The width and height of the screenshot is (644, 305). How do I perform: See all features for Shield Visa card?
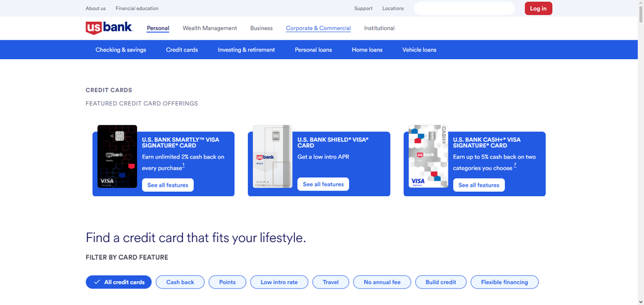coord(323,184)
